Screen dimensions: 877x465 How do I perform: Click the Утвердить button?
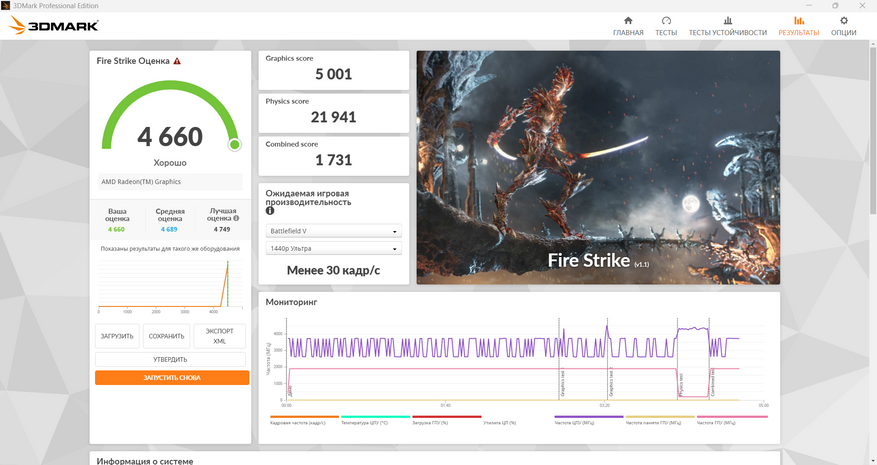coord(170,359)
